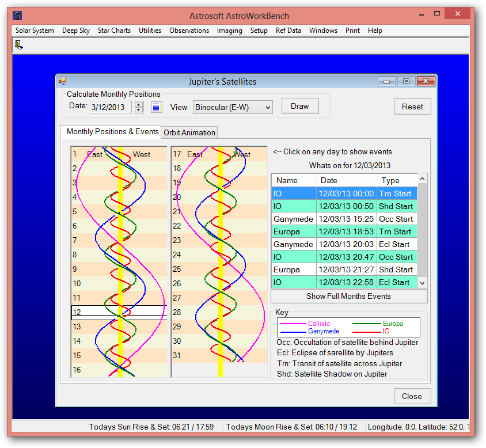Screen dimensions: 486x448
Task: Select IO 20:47 Occ Start row
Action: (x=344, y=257)
